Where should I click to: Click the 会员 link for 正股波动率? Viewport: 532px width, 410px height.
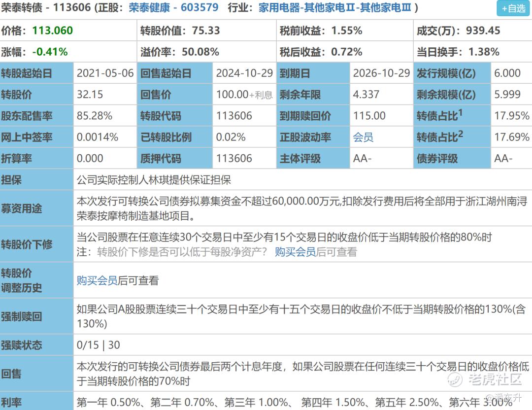(363, 137)
